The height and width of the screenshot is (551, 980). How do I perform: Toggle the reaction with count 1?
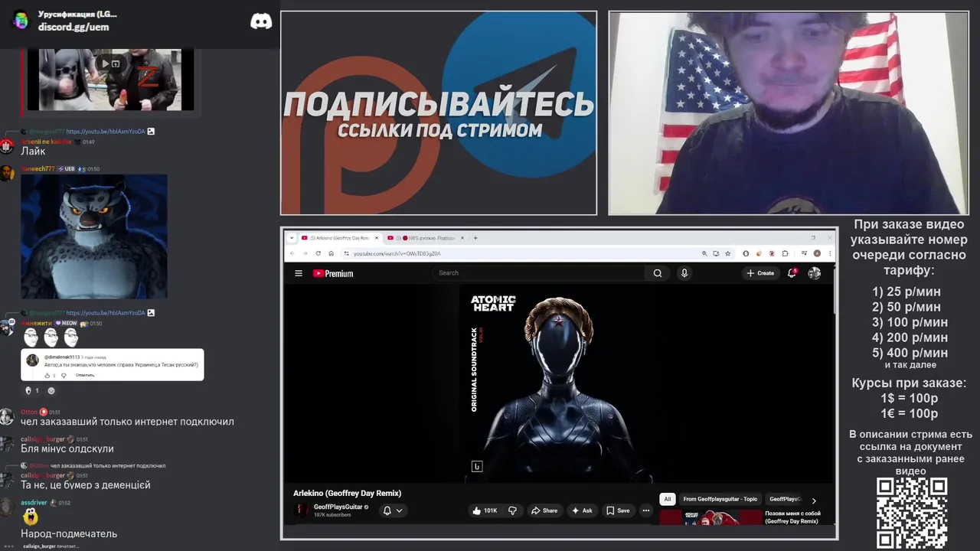pyautogui.click(x=31, y=390)
